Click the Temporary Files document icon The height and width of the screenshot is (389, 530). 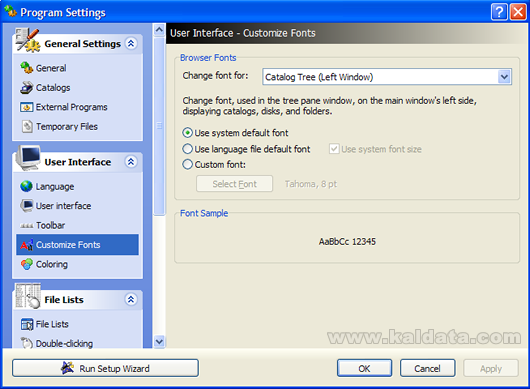tap(27, 126)
